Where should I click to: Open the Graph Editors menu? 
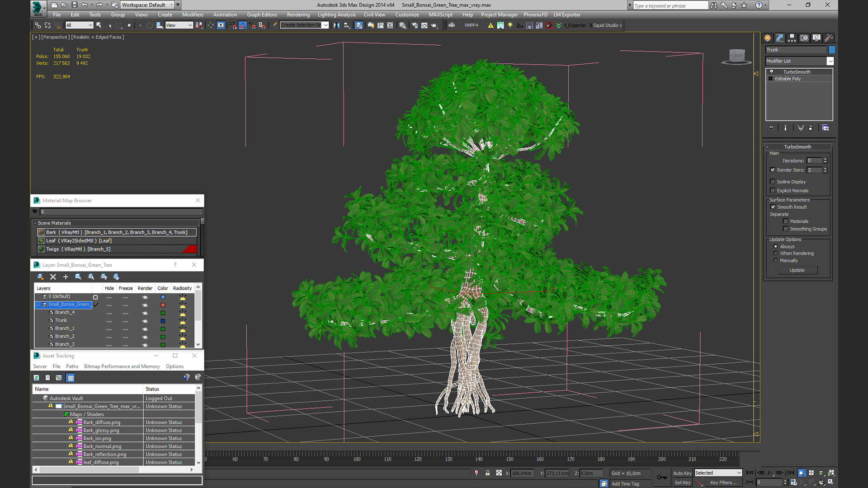[262, 14]
